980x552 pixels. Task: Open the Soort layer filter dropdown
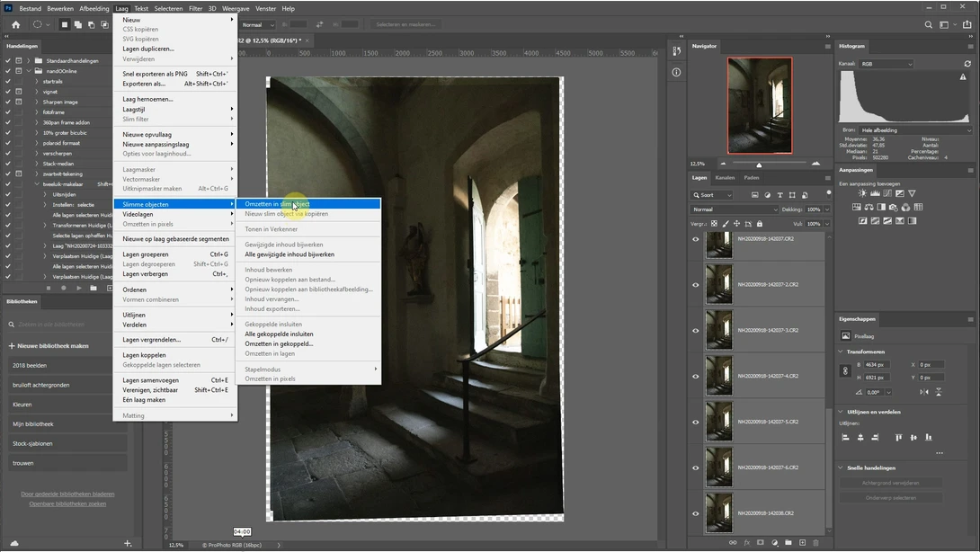[x=712, y=195]
